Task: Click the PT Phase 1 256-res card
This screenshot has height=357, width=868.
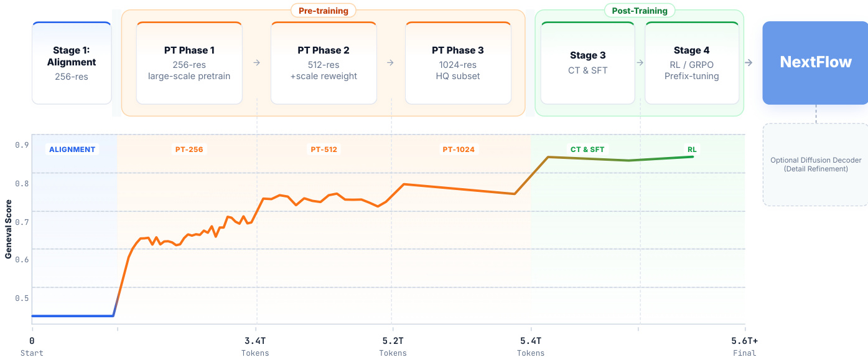Action: point(189,63)
